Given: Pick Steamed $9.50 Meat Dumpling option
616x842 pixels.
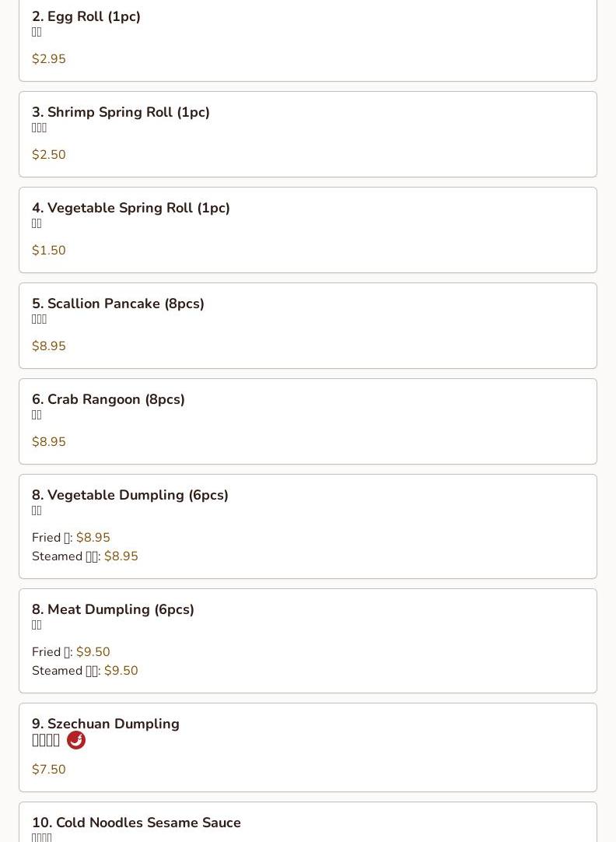Looking at the screenshot, I should (x=85, y=671).
